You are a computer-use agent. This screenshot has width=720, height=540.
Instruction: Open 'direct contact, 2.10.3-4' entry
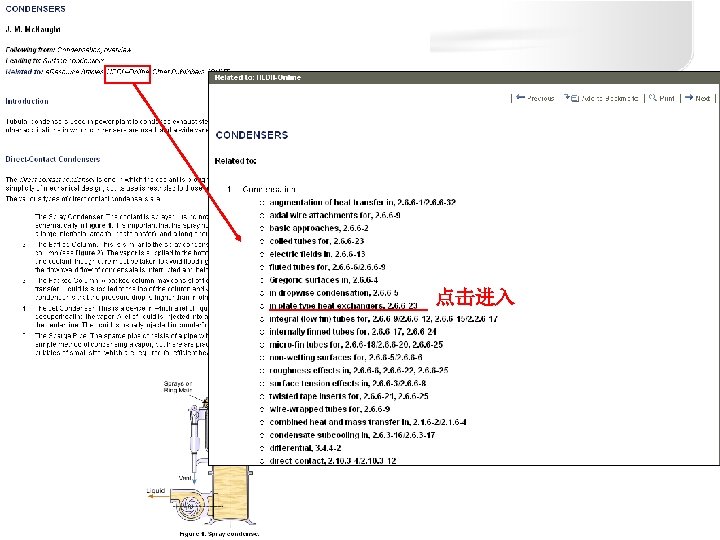coord(332,461)
